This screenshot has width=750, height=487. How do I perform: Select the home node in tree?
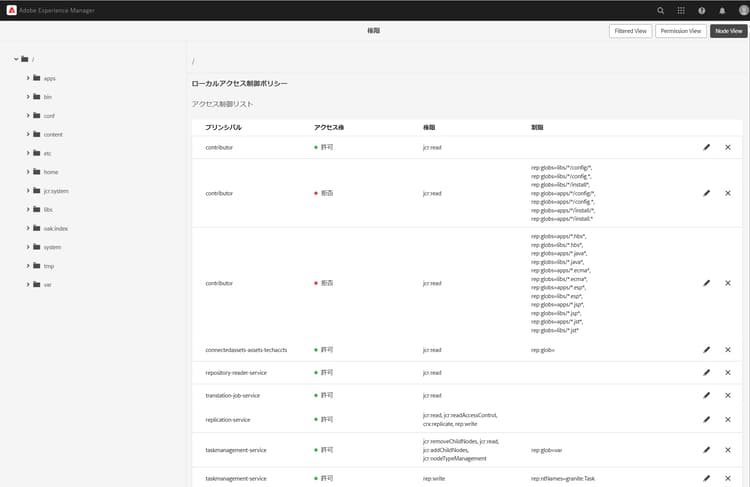click(51, 172)
